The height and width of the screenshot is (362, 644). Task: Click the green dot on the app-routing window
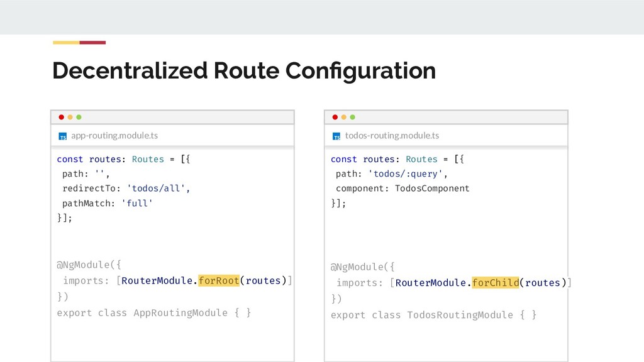[x=79, y=117]
